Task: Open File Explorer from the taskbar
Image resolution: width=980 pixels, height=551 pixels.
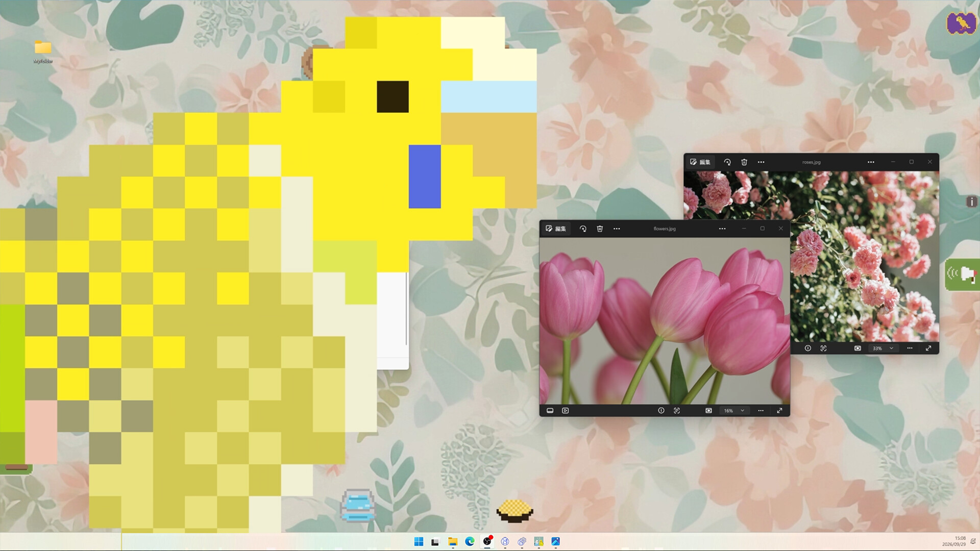Action: pos(453,542)
